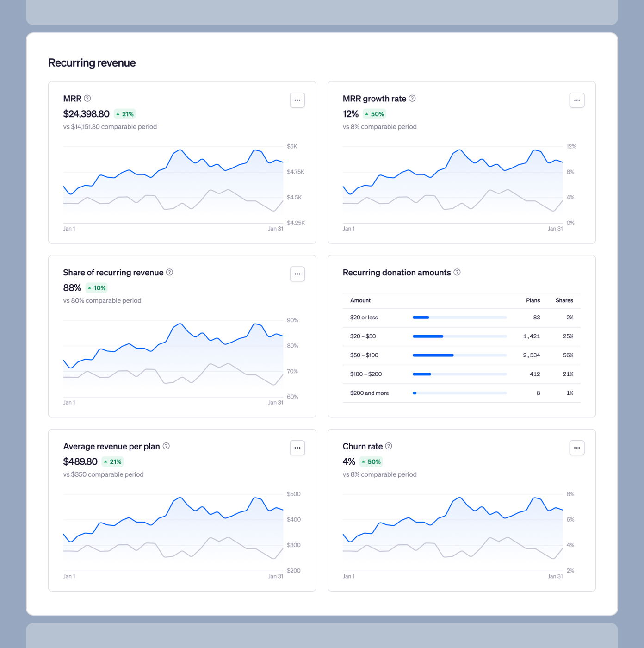Open options menu on Churn rate card
This screenshot has height=648, width=644.
[577, 448]
